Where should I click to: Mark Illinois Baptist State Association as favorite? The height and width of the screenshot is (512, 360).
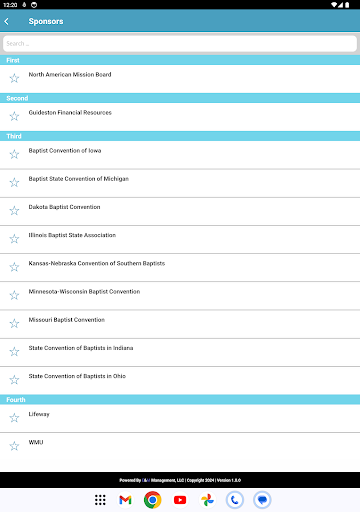[14, 239]
